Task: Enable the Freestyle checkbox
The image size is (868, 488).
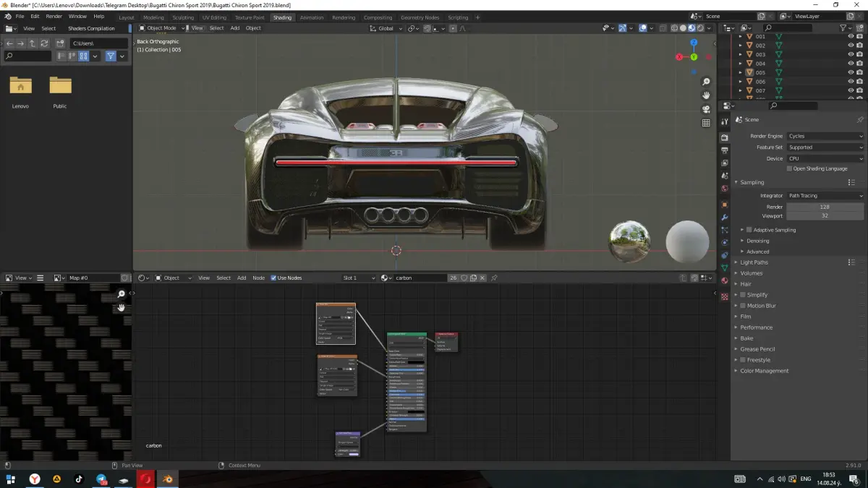Action: pyautogui.click(x=743, y=360)
